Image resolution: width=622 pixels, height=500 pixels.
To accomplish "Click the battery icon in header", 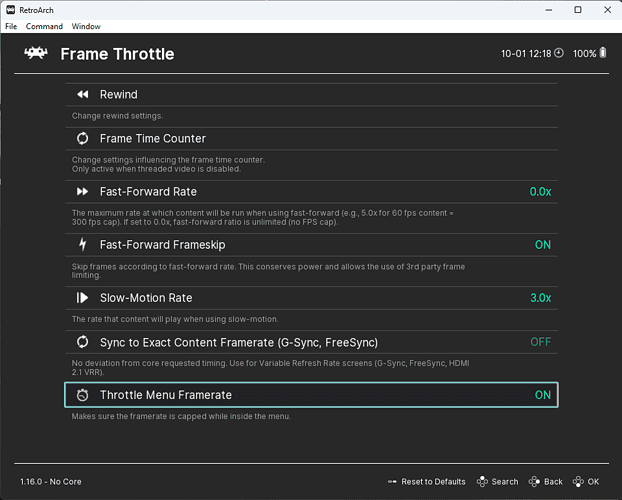I will (x=602, y=53).
